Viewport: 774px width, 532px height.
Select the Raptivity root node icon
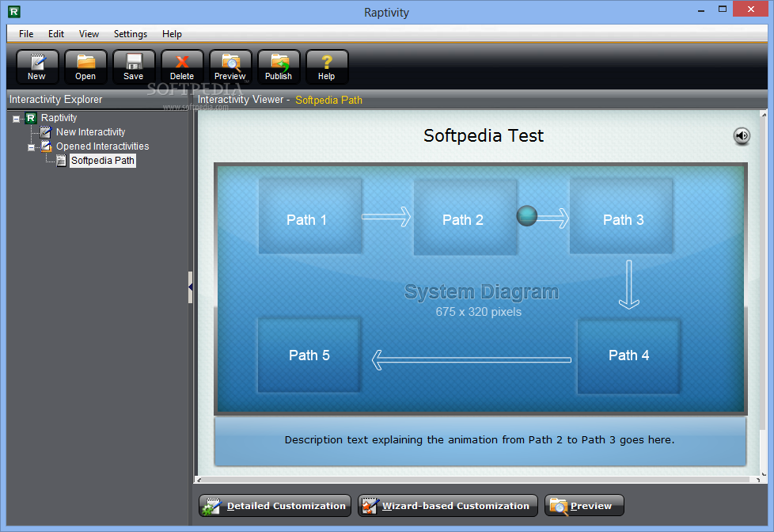point(31,118)
